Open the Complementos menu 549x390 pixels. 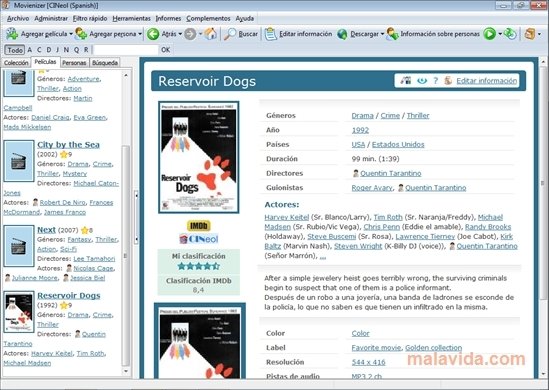pos(208,19)
